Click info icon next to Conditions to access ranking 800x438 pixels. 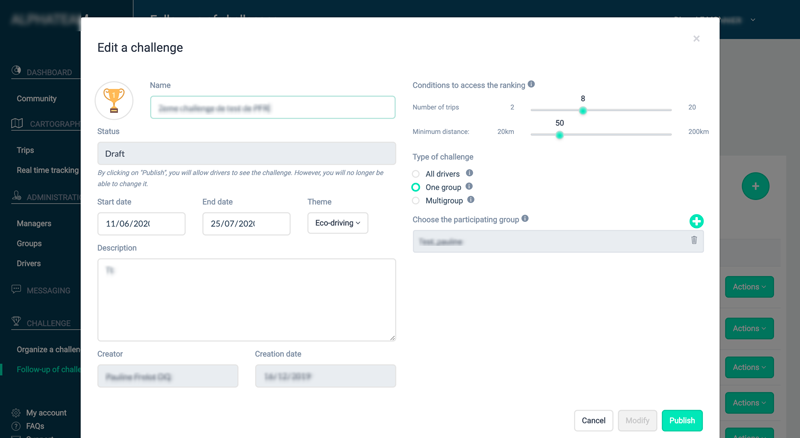pyautogui.click(x=531, y=85)
